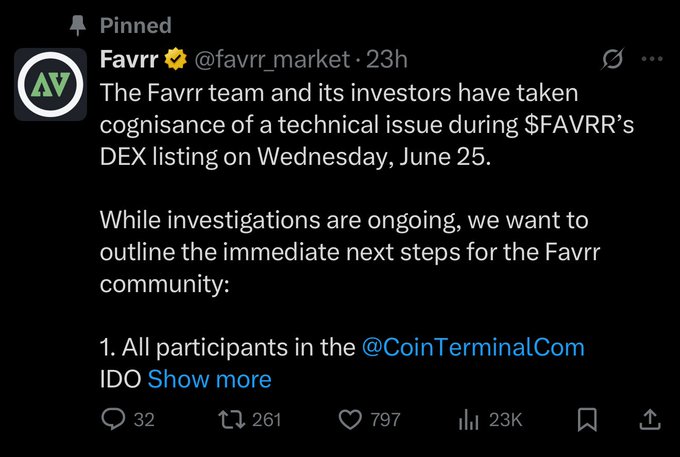Image resolution: width=680 pixels, height=457 pixels.
Task: Open the Grok slashed-circle icon
Action: [x=613, y=59]
